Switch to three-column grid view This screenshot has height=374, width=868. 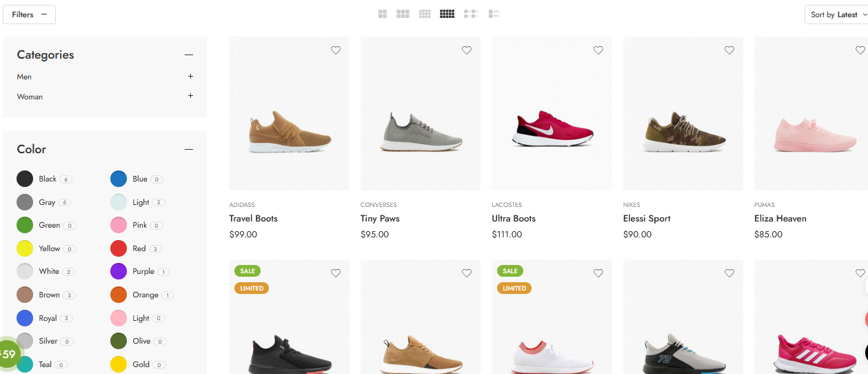point(403,14)
